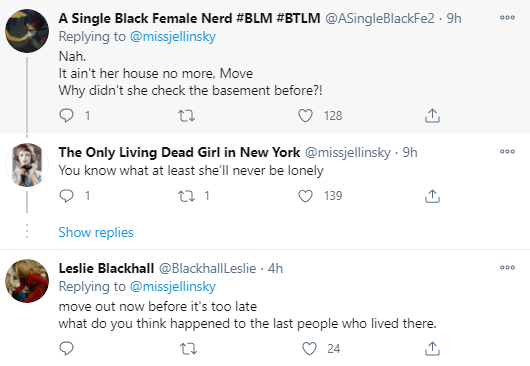Show replies under missjellinsky's tweet
The height and width of the screenshot is (366, 530).
(x=96, y=233)
